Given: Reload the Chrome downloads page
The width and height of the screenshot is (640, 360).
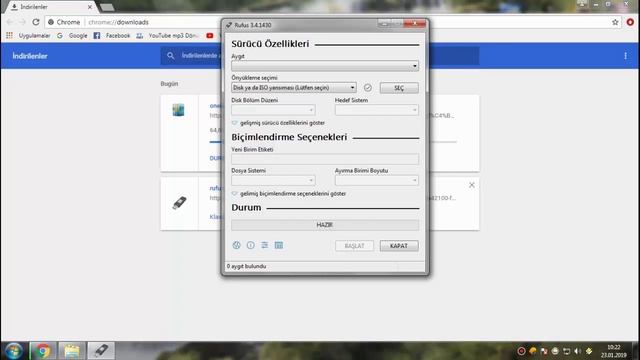Looking at the screenshot, I should [x=36, y=22].
